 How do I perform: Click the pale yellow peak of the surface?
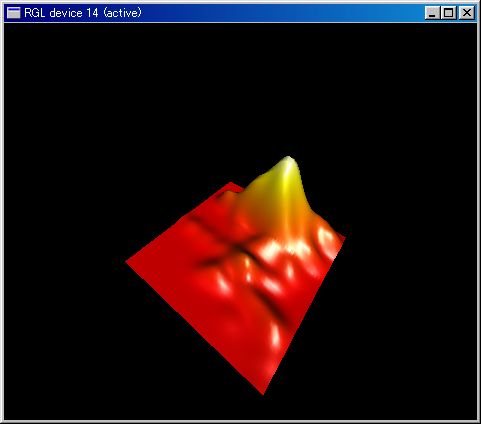click(289, 161)
